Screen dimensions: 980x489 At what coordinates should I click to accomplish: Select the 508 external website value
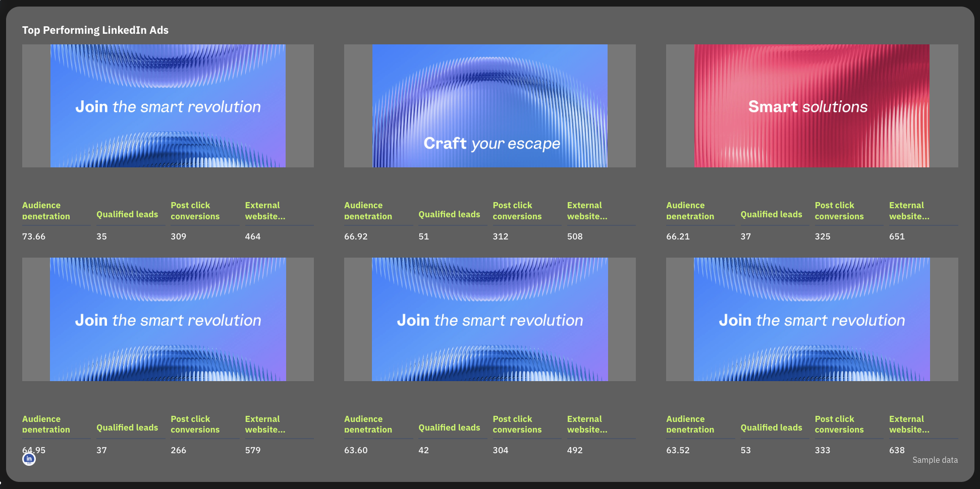[x=575, y=236]
